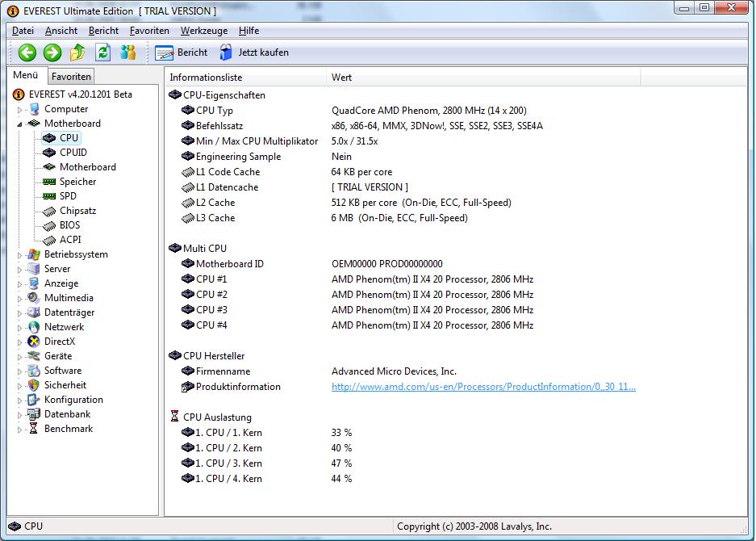Open the Favoriten menu in menu bar

pyautogui.click(x=149, y=31)
